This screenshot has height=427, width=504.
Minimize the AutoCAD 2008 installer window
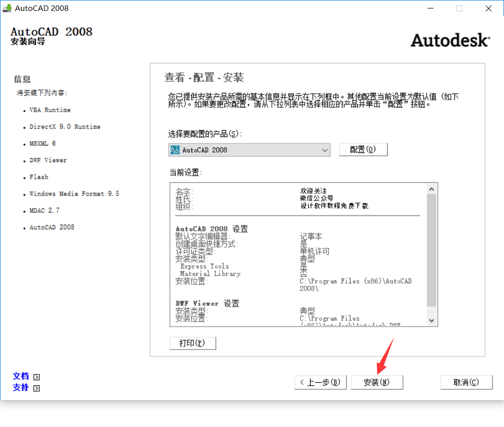click(x=429, y=8)
